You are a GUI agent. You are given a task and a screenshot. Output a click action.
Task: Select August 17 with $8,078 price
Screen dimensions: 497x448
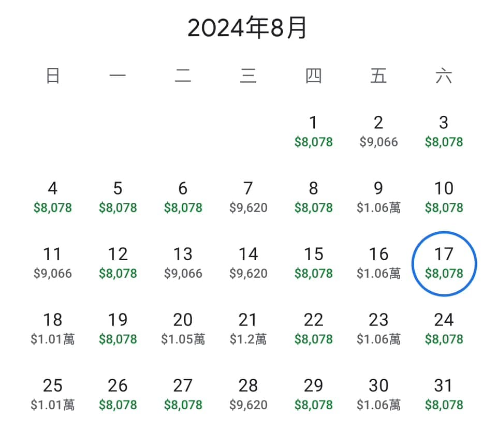(444, 264)
